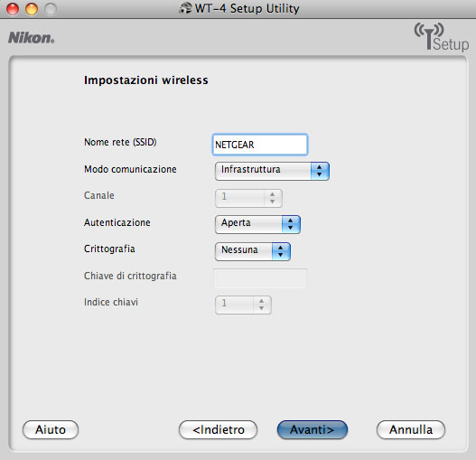
Task: Click the Chiave di crittografia field
Action: 260,278
